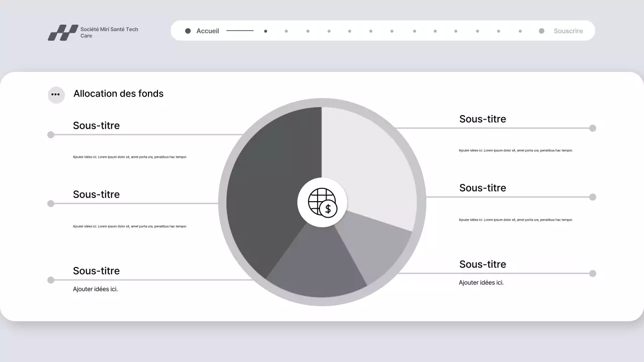The height and width of the screenshot is (362, 644).
Task: Click the dot before Souscrire
Action: (x=541, y=31)
